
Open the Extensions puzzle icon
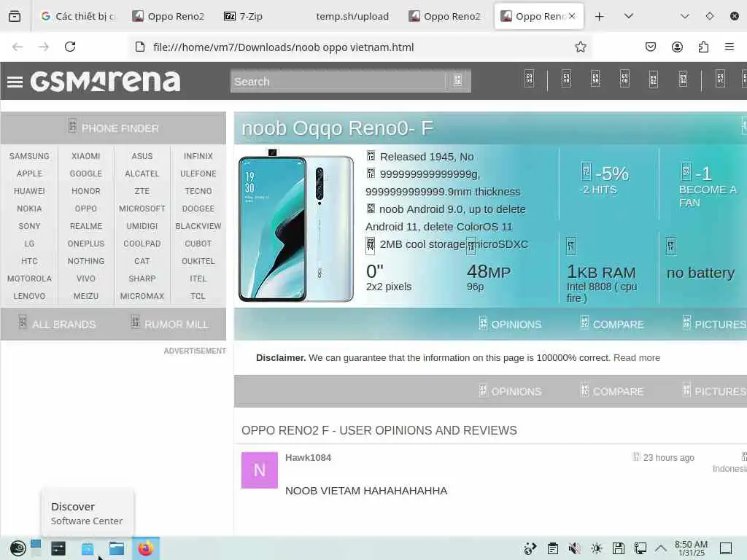tap(703, 47)
